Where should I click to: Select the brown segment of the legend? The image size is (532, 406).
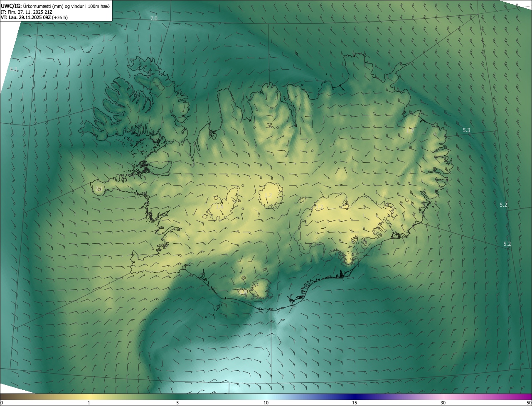click(17, 396)
